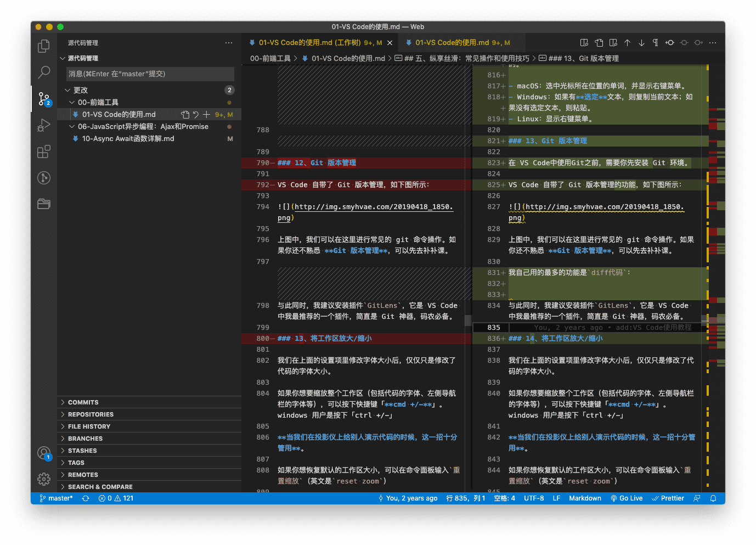Synchronize changes icon in status bar
The height and width of the screenshot is (545, 756).
click(86, 498)
